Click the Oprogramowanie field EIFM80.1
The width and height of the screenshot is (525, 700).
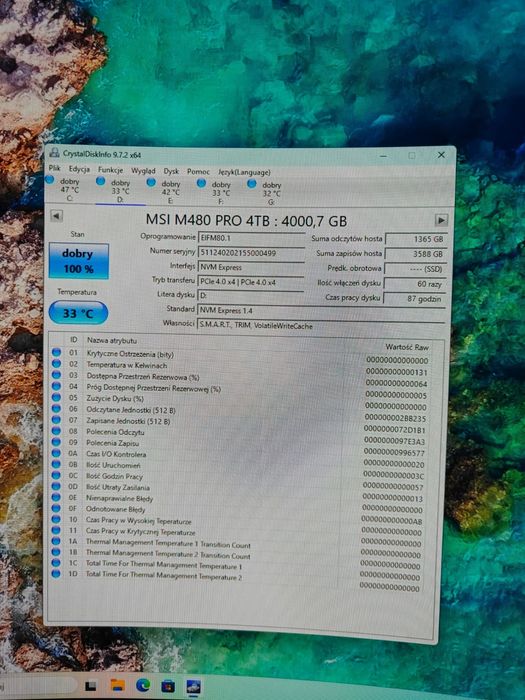[x=251, y=238]
